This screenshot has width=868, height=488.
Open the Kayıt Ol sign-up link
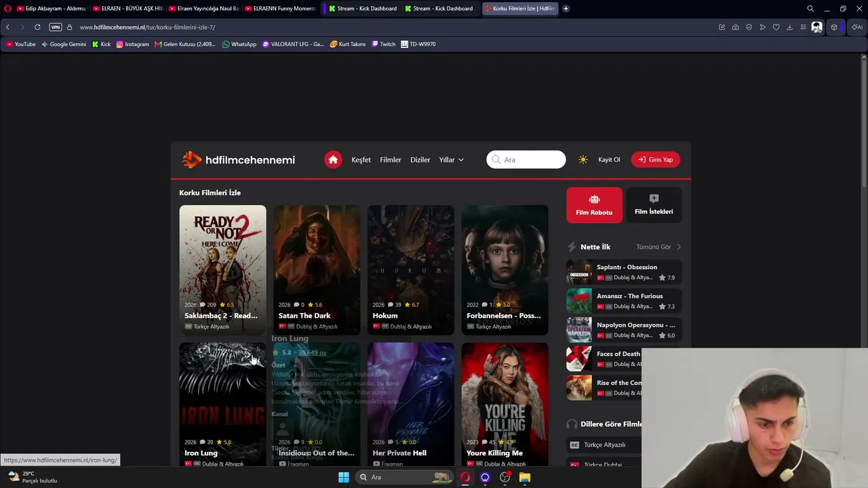click(x=609, y=160)
